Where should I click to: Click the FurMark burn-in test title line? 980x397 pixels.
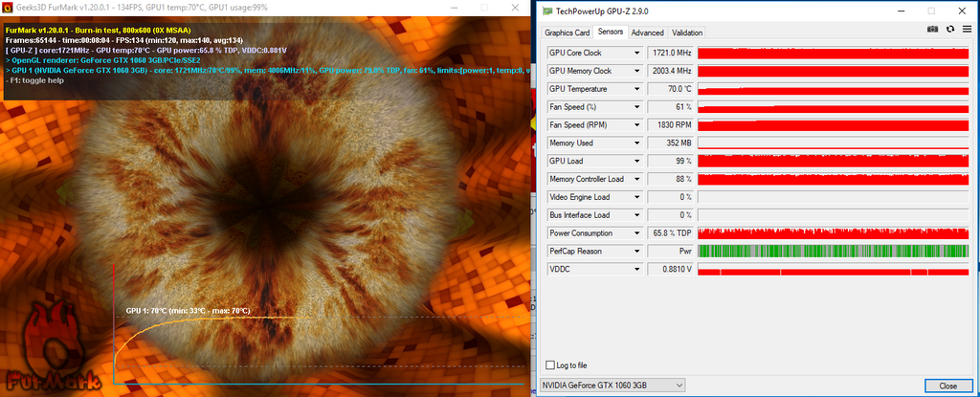click(98, 30)
